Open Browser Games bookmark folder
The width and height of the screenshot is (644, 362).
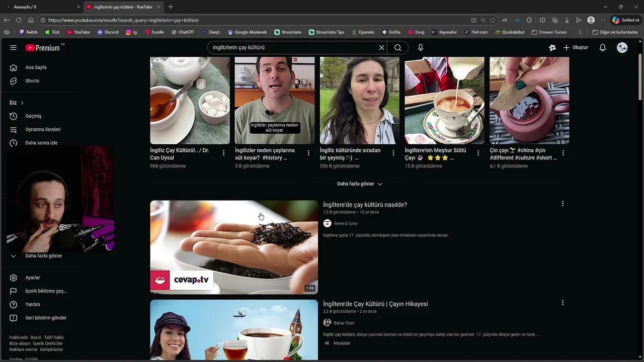click(x=549, y=32)
